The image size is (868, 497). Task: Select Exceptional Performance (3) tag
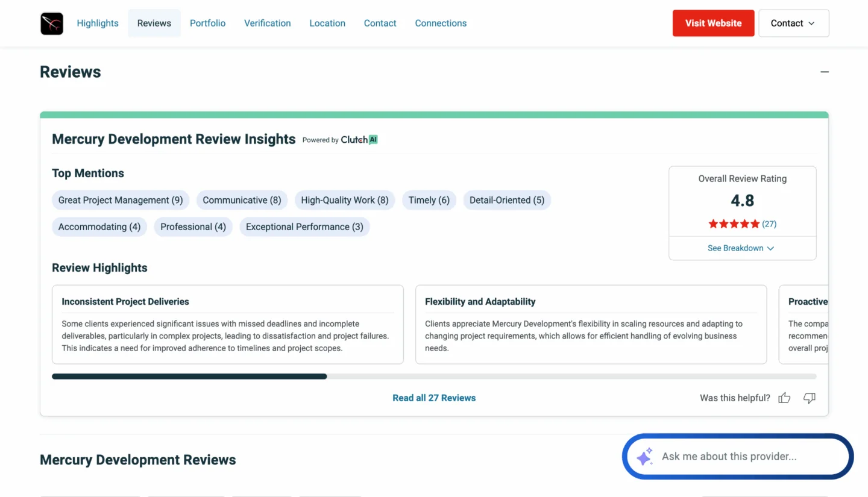click(304, 227)
